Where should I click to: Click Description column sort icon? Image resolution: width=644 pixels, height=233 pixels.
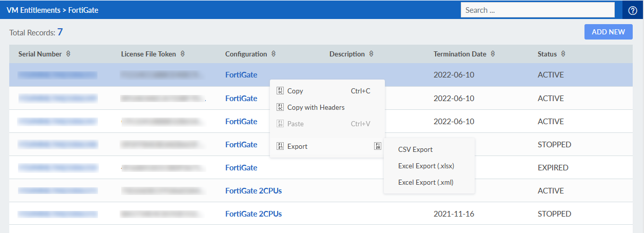coord(371,54)
